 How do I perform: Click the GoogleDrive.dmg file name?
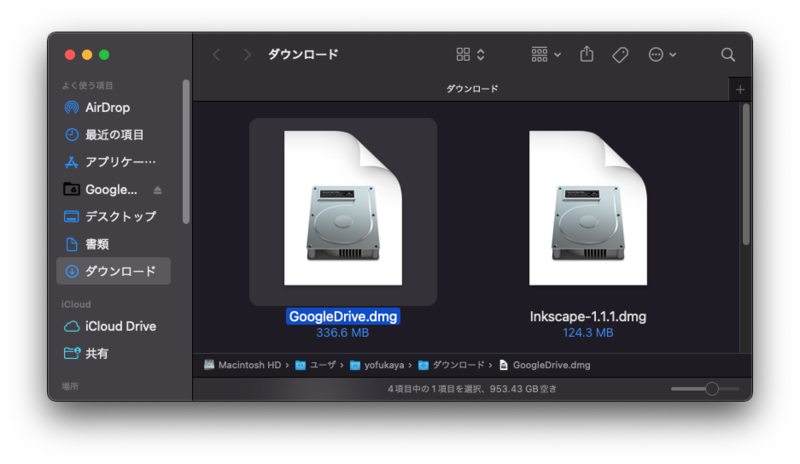(x=343, y=316)
